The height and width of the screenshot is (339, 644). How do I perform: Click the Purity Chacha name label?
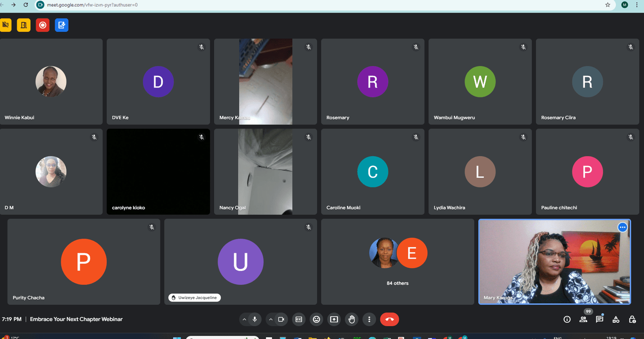pos(29,298)
